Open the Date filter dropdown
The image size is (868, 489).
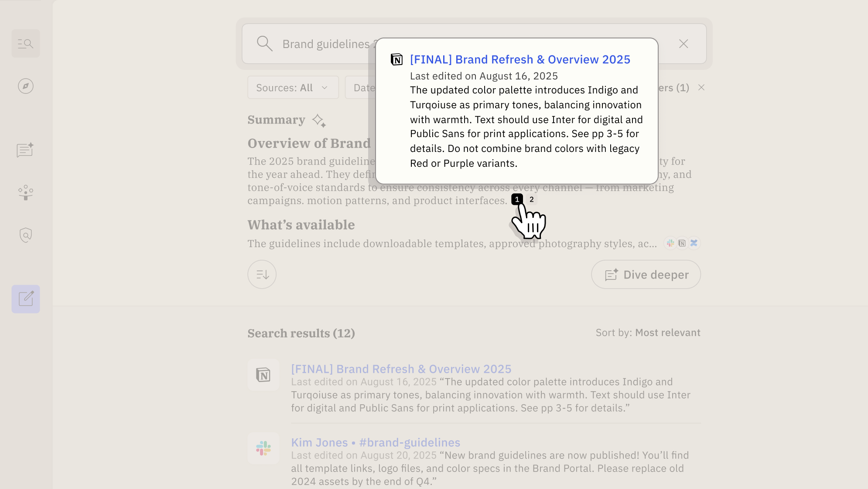(360, 88)
